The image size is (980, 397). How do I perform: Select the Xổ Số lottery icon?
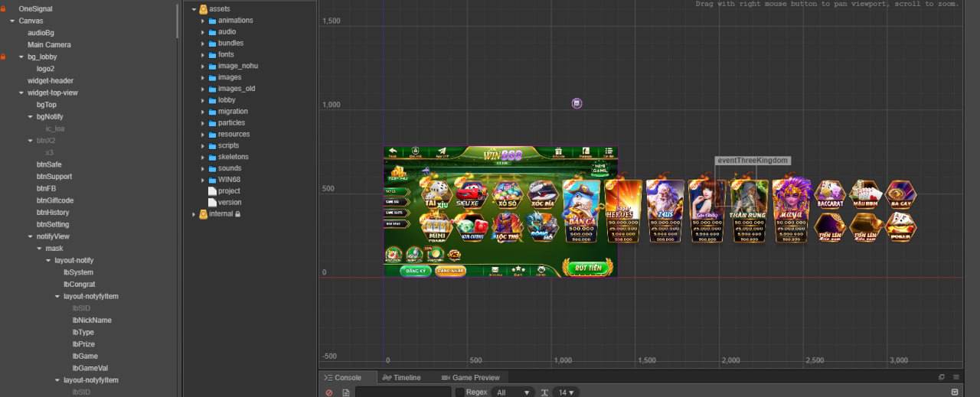[x=506, y=194]
